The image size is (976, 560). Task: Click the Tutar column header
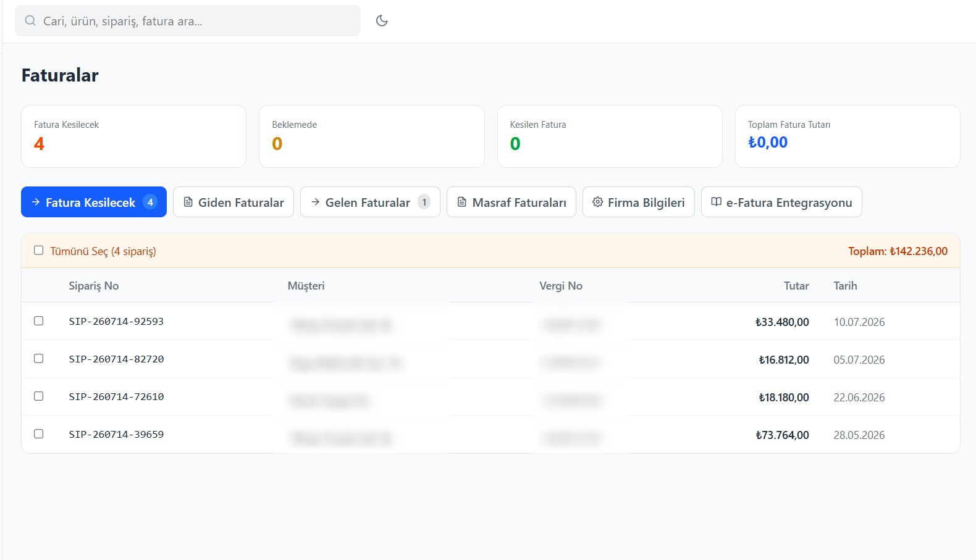[796, 286]
